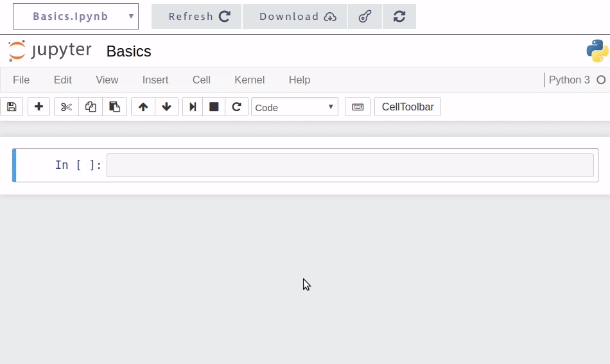Insert a new cell with plus icon
610x364 pixels.
pyautogui.click(x=39, y=107)
